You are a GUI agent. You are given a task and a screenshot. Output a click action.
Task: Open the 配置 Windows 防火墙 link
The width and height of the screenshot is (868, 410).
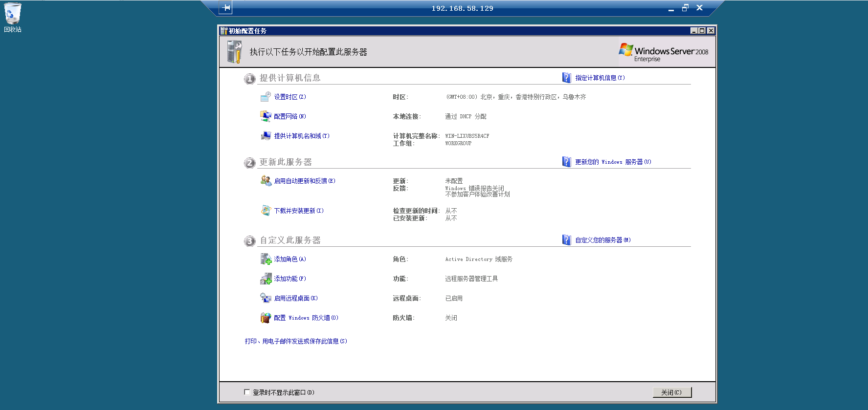click(x=306, y=318)
